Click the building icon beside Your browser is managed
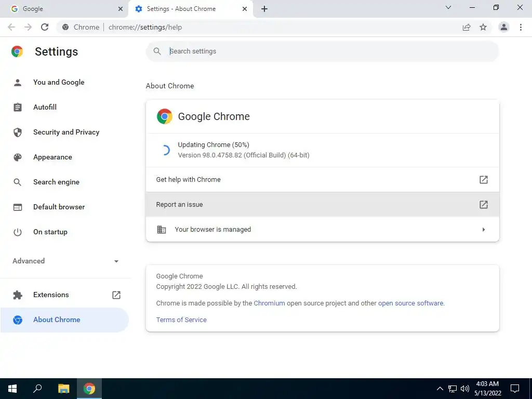Viewport: 532px width, 399px height. click(162, 229)
